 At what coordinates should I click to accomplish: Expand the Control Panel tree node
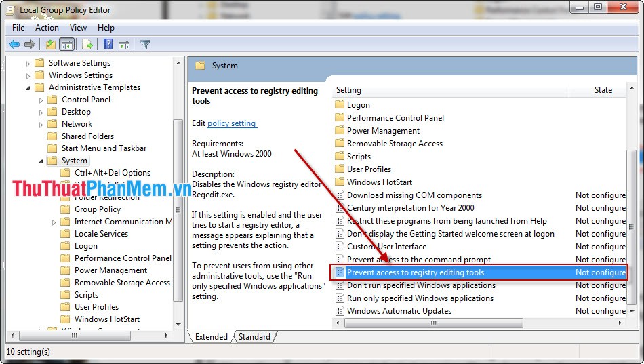tap(41, 100)
